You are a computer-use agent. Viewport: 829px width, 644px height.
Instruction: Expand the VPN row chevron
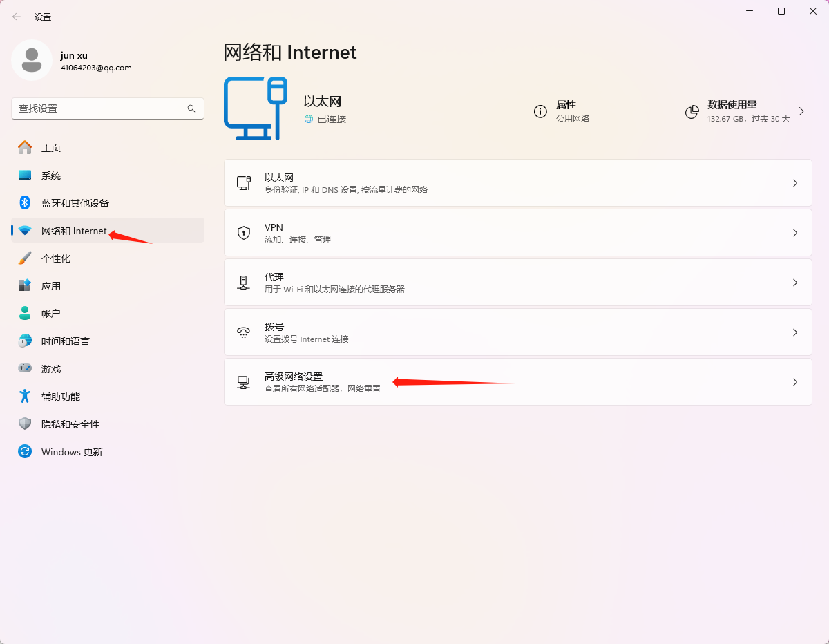[795, 233]
